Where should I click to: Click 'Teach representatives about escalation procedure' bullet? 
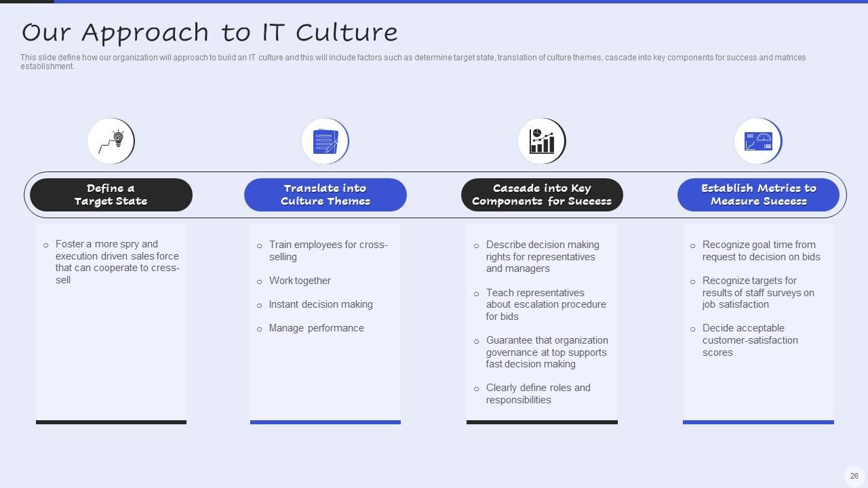tap(540, 304)
